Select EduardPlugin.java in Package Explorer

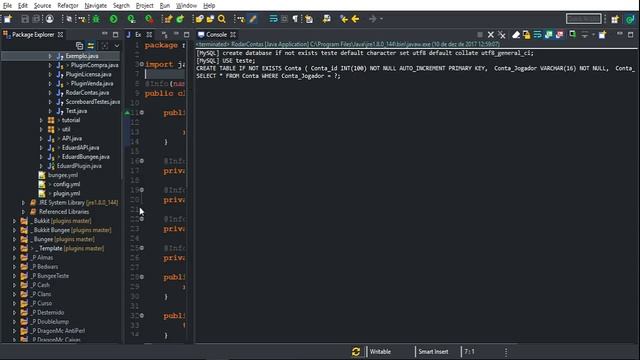pos(79,166)
